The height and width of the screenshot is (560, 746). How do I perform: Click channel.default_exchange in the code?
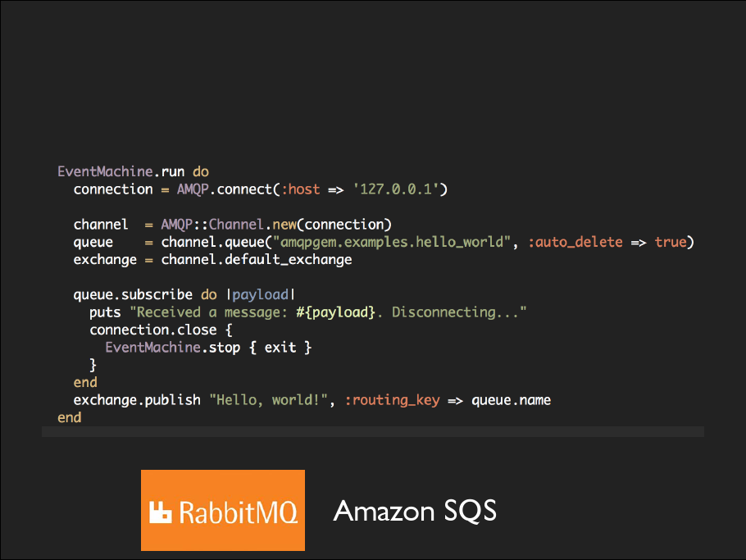coord(256,260)
